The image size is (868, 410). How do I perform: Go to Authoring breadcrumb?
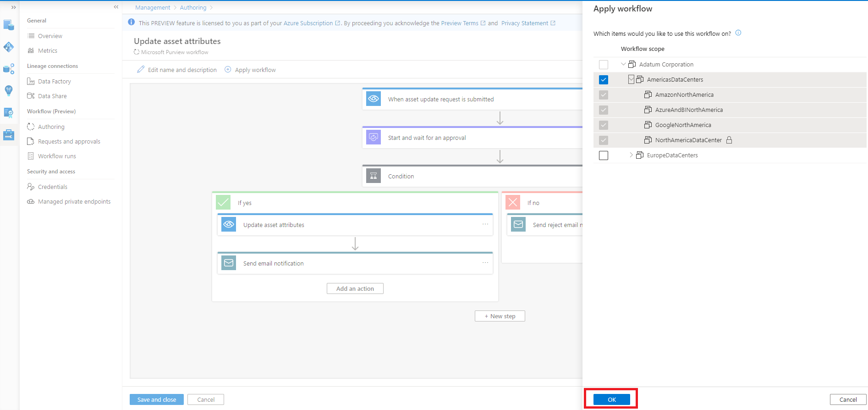[x=193, y=7]
